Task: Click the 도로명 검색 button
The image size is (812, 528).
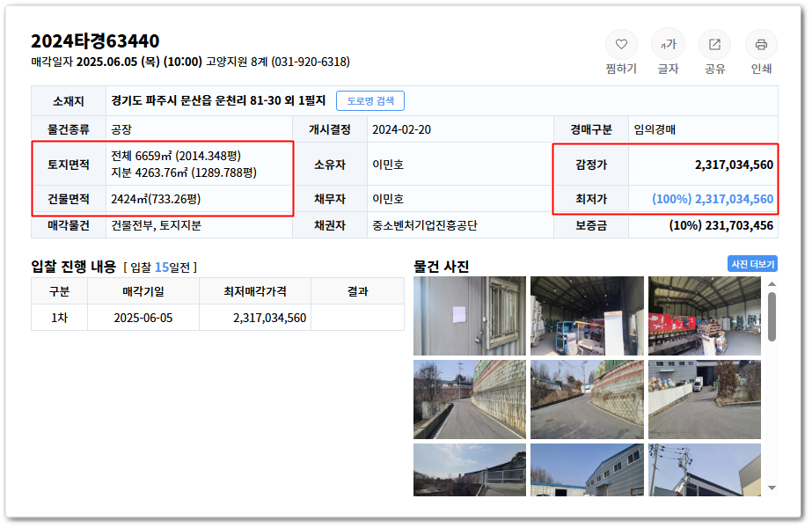Action: point(369,100)
